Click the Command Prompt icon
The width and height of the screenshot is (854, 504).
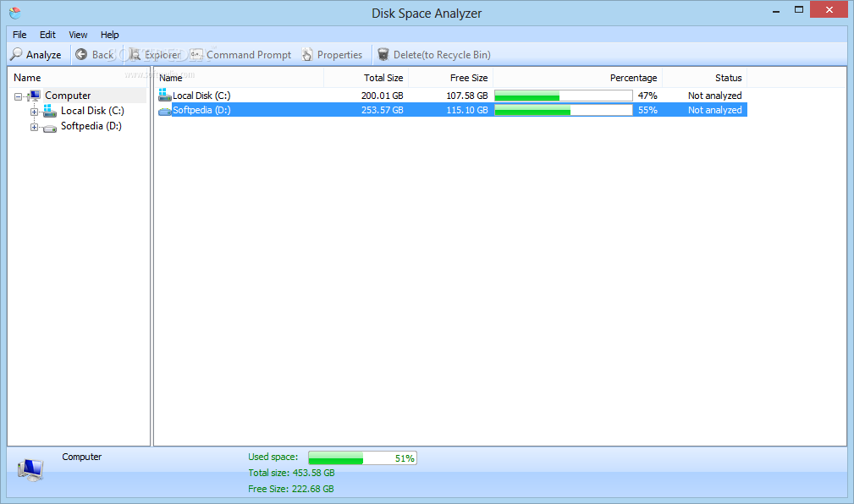[x=196, y=54]
